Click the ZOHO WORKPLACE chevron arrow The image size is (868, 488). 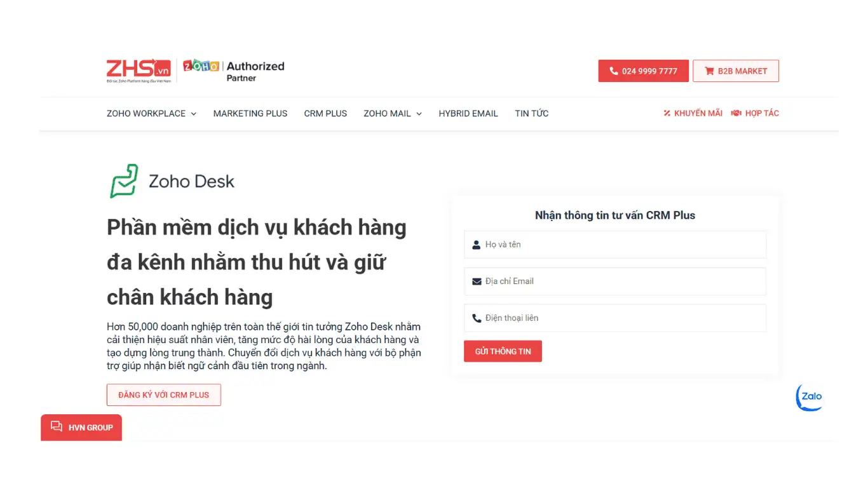(x=193, y=114)
